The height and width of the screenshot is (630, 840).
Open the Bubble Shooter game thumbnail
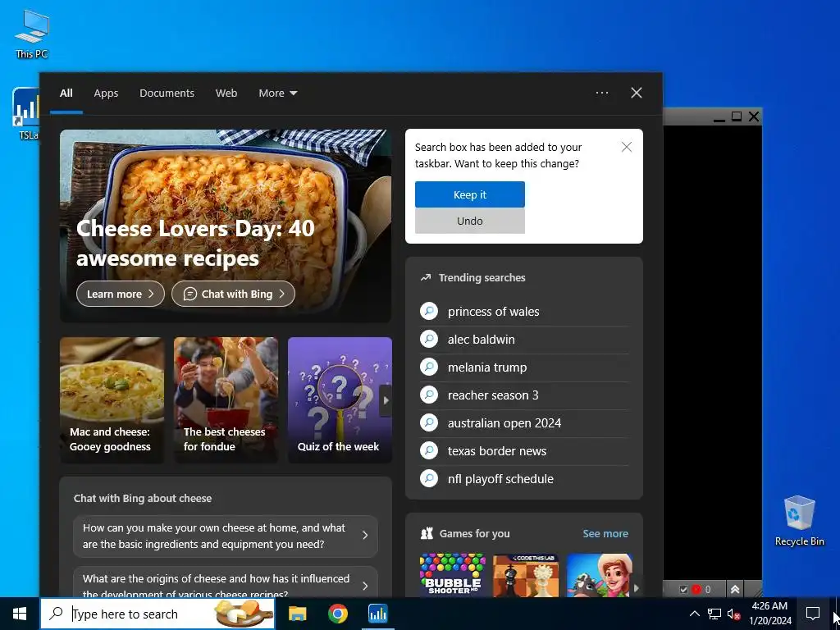coord(453,575)
